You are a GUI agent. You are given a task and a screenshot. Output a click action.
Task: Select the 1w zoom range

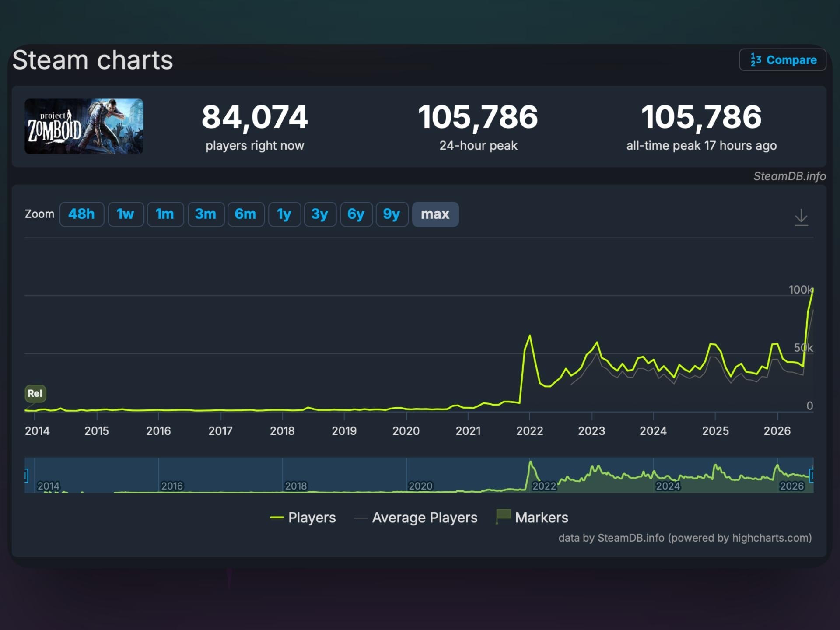coord(126,214)
